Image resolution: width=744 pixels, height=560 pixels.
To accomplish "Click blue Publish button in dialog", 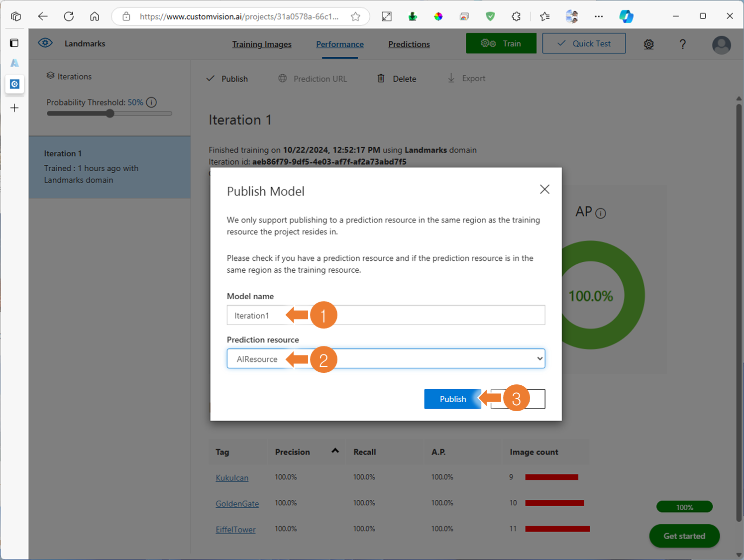I will [452, 399].
